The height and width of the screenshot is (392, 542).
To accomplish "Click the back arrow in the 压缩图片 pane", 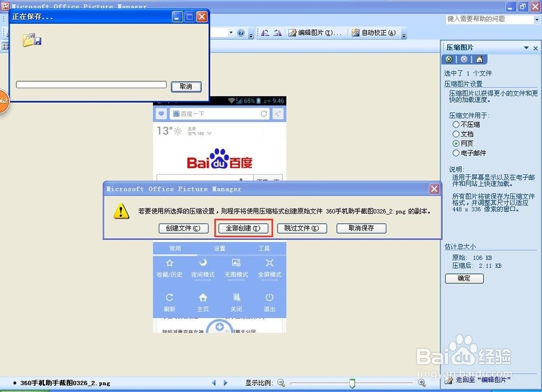I will pos(449,59).
